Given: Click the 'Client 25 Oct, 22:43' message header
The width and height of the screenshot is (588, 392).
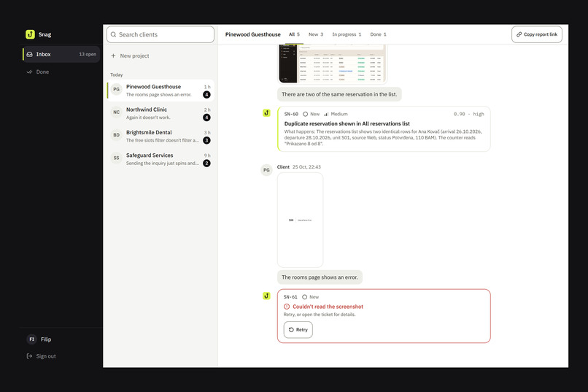Looking at the screenshot, I should 299,167.
